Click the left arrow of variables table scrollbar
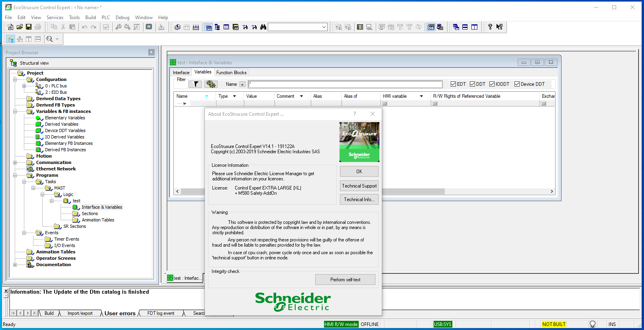Screen dimensions: 644x330 (x=177, y=191)
